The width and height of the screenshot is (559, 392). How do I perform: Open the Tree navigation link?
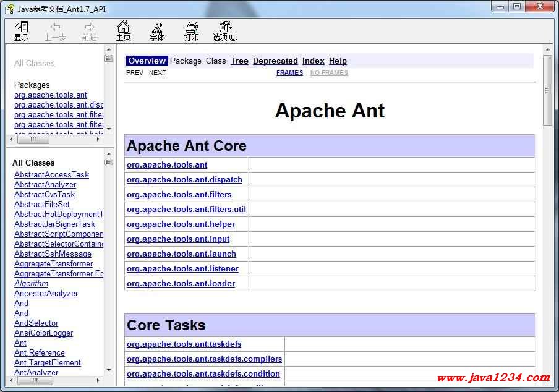pos(239,61)
